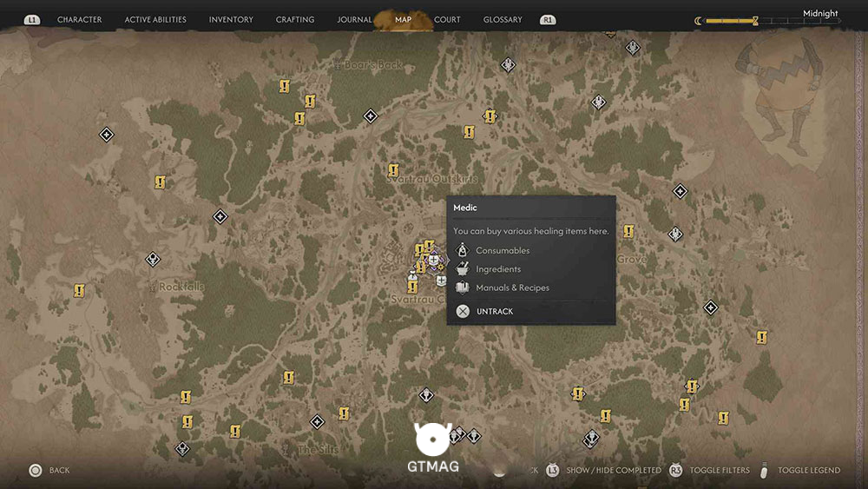This screenshot has height=489, width=868.
Task: Select the diamond marker right of Boar's Back
Action: pos(371,116)
